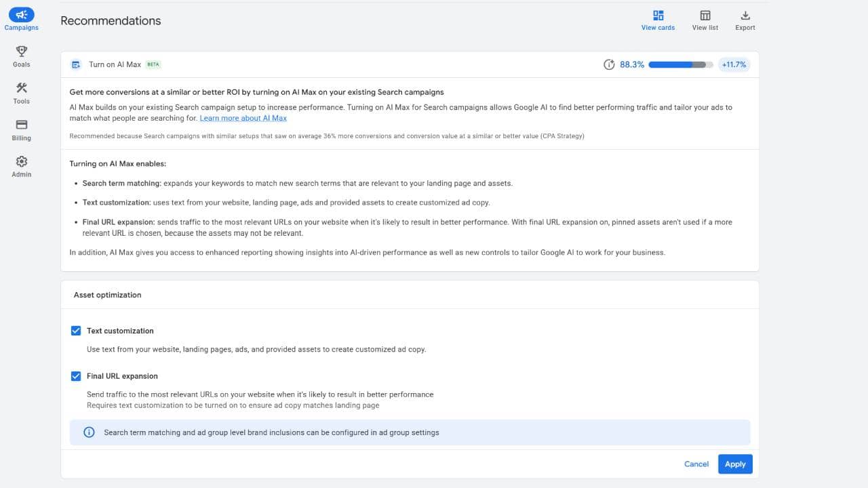Select the View cards layout
Viewport: 868px width, 488px height.
[x=657, y=19]
